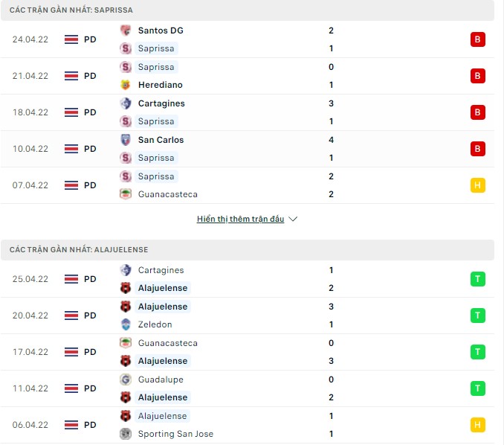Image resolution: width=504 pixels, height=445 pixels.
Task: Click PD league label on 11.04.22 row
Action: tap(90, 388)
